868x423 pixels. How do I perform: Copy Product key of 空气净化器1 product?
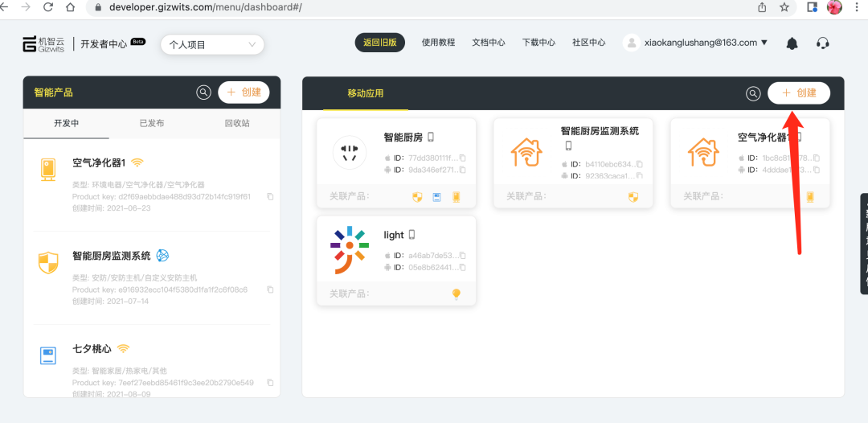[x=270, y=196]
